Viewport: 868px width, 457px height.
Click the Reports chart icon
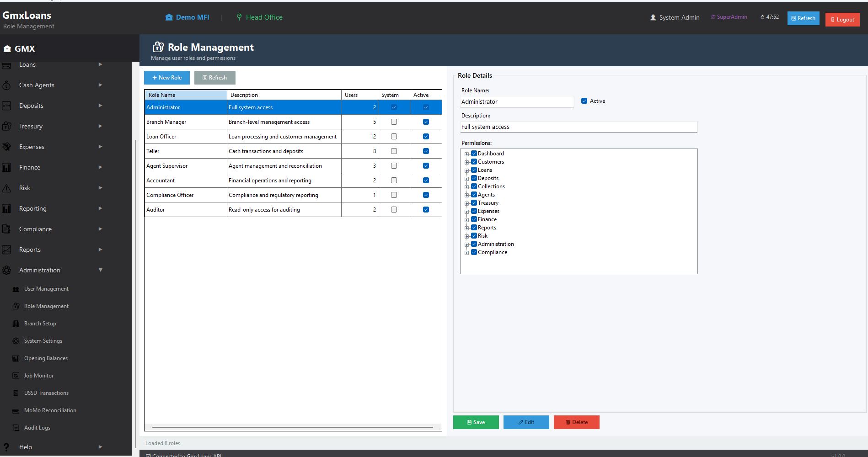pyautogui.click(x=6, y=250)
